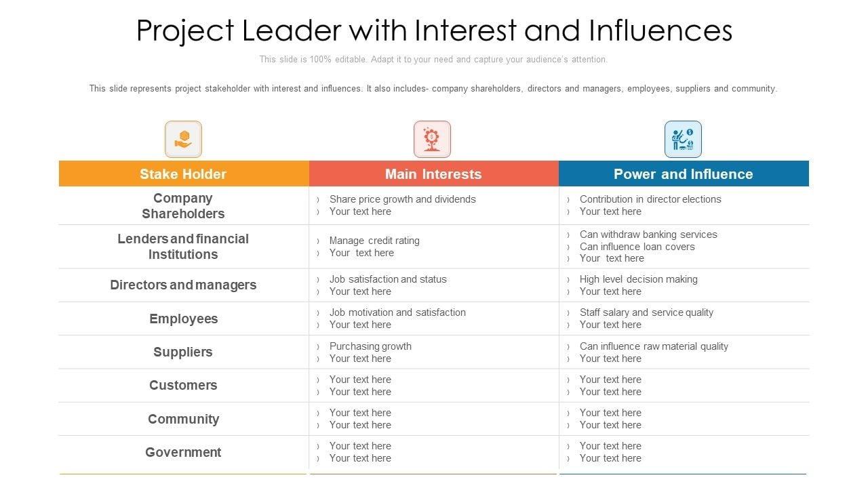The image size is (868, 488).
Task: Select the Power and Influence header
Action: coord(683,174)
